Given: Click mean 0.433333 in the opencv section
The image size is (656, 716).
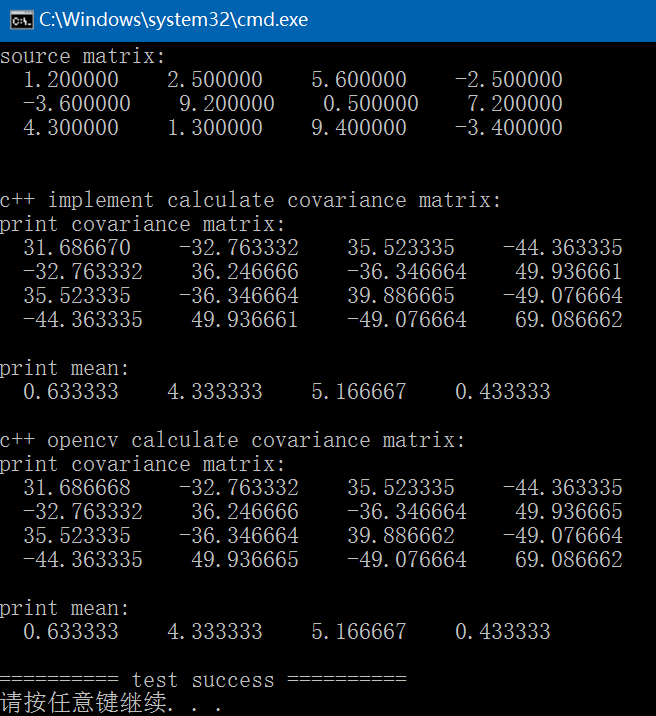Looking at the screenshot, I should 503,632.
